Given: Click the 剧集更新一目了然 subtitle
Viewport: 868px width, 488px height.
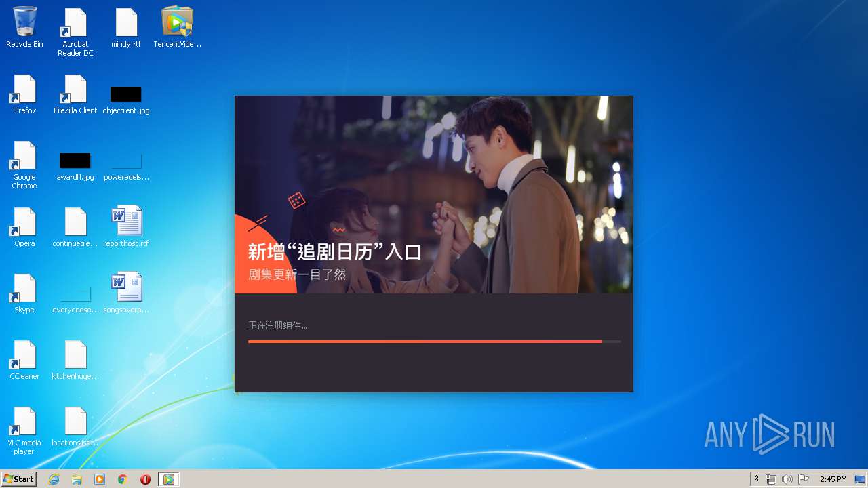Looking at the screenshot, I should pyautogui.click(x=297, y=274).
